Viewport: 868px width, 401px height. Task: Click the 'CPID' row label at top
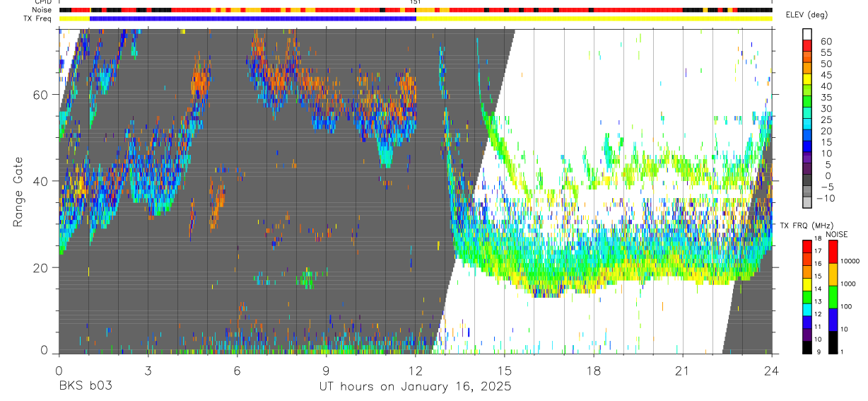point(44,2)
